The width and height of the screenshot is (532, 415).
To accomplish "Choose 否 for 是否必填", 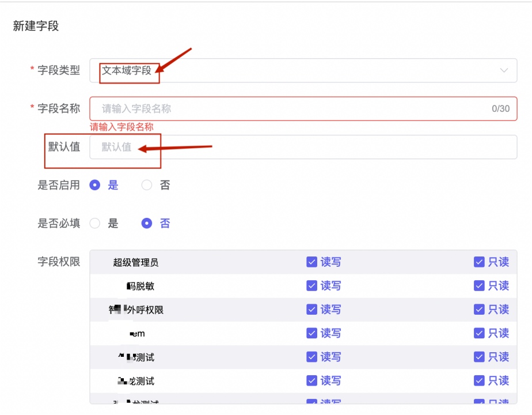I will click(x=147, y=223).
